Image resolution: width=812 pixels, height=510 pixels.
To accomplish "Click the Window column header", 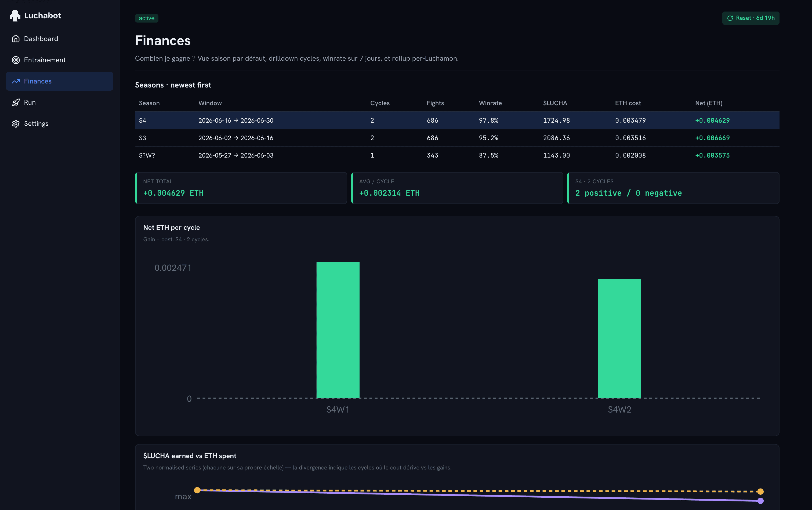I will point(210,103).
